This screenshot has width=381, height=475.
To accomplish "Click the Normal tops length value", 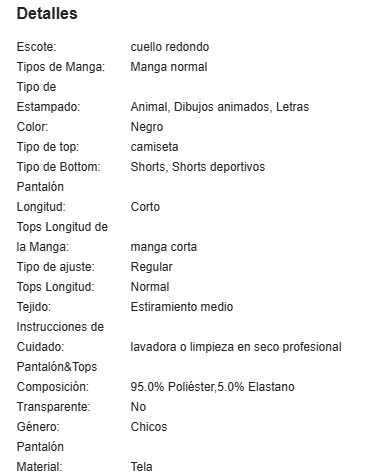I will pos(150,287).
